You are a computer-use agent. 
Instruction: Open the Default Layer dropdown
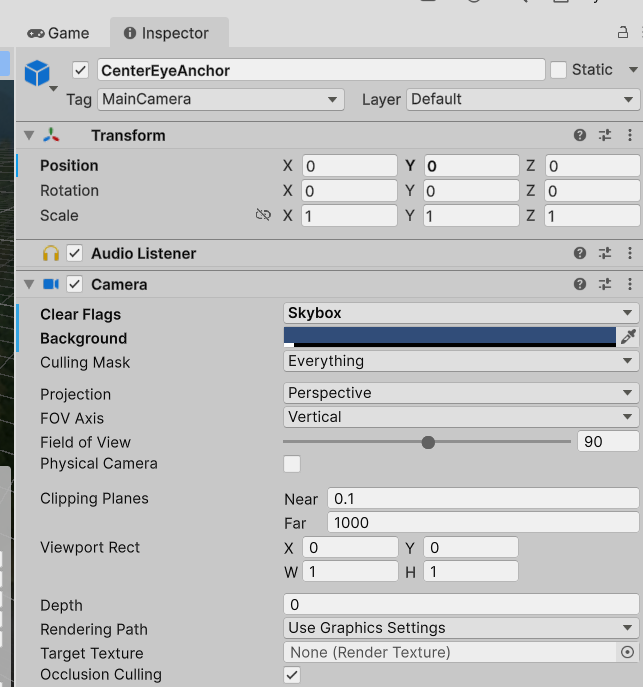click(x=523, y=99)
